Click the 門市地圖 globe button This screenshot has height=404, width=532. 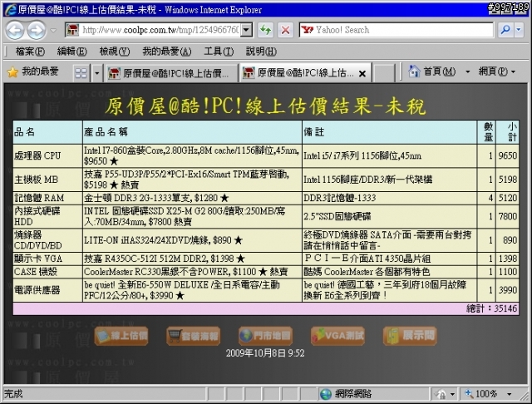266,336
